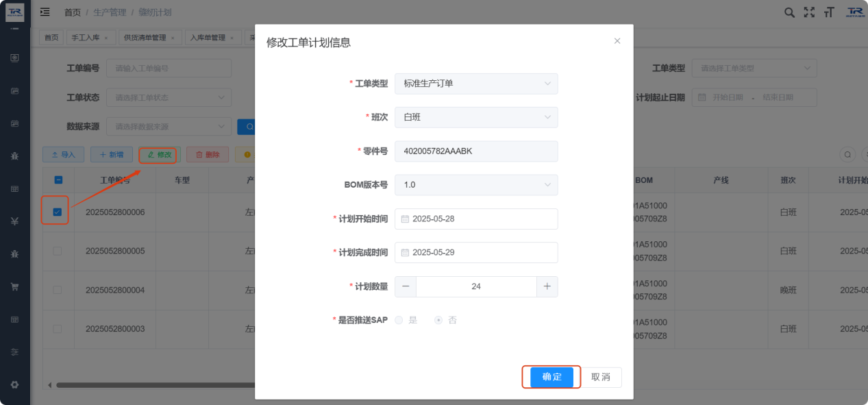The image size is (868, 405).
Task: Click the 计划开始时间 date field
Action: point(476,219)
